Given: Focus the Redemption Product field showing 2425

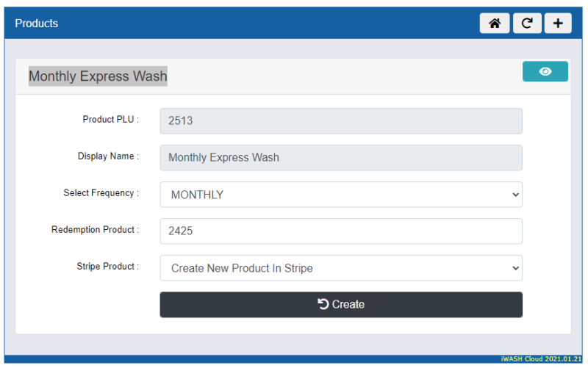Looking at the screenshot, I should point(340,231).
